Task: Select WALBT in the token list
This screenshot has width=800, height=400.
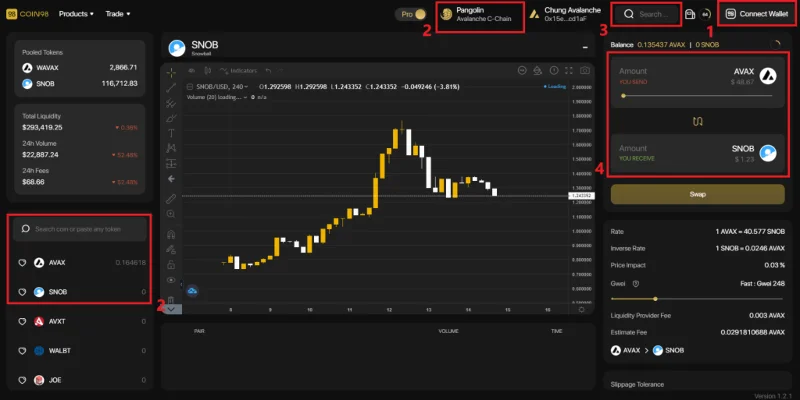Action: pyautogui.click(x=82, y=351)
